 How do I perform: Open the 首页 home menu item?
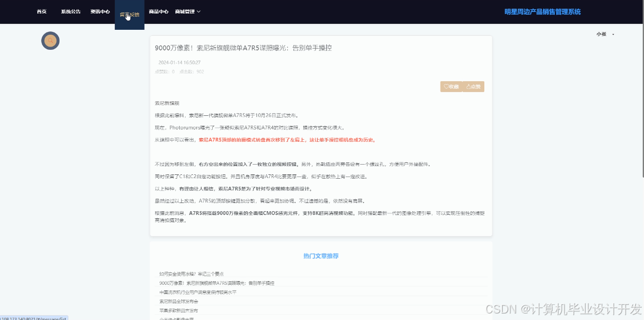[x=42, y=11]
